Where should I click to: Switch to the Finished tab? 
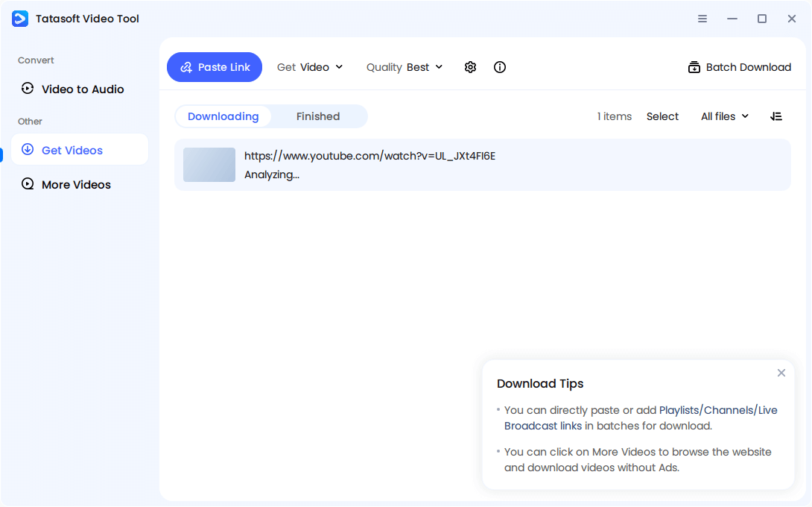[x=318, y=116]
